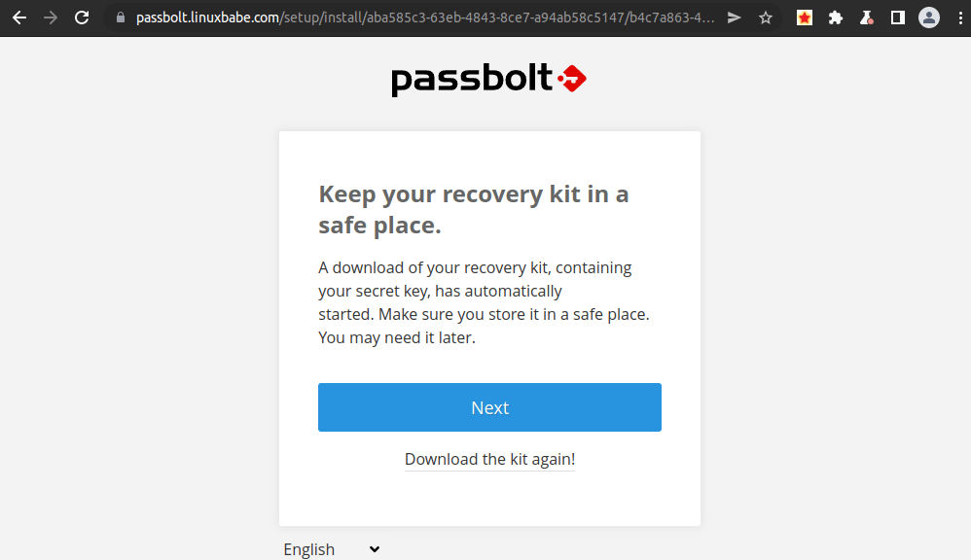The width and height of the screenshot is (971, 560).
Task: Open the Chrome three-dot menu
Action: [958, 17]
